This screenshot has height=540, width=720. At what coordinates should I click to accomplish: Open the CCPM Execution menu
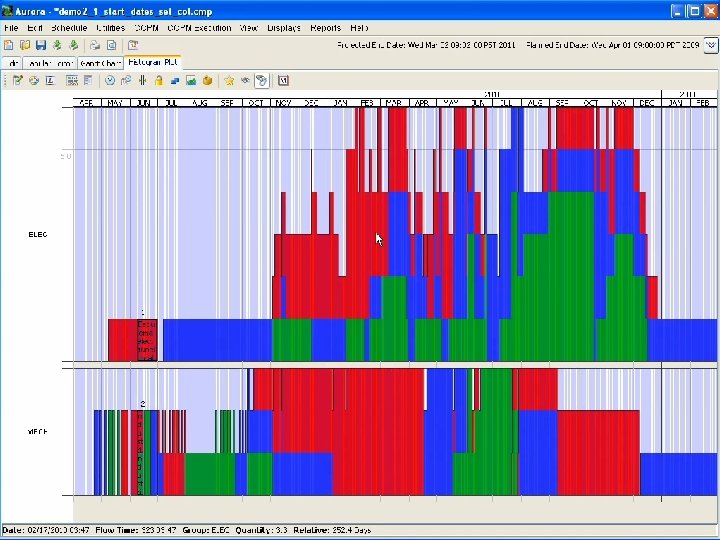(199, 28)
